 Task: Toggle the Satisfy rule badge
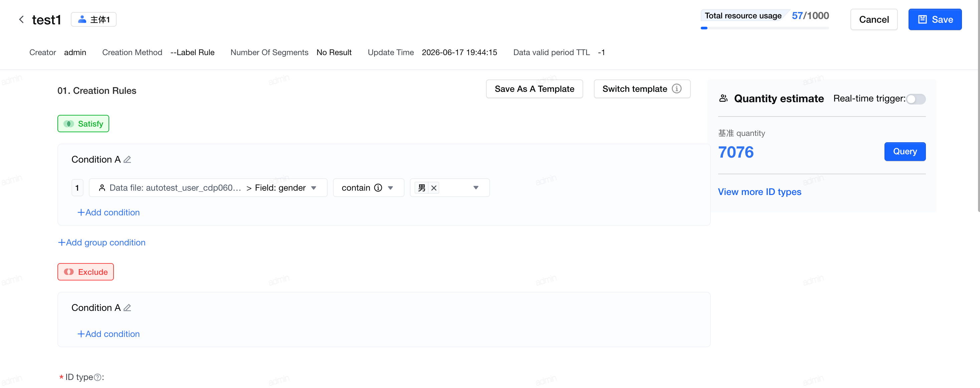(x=83, y=124)
